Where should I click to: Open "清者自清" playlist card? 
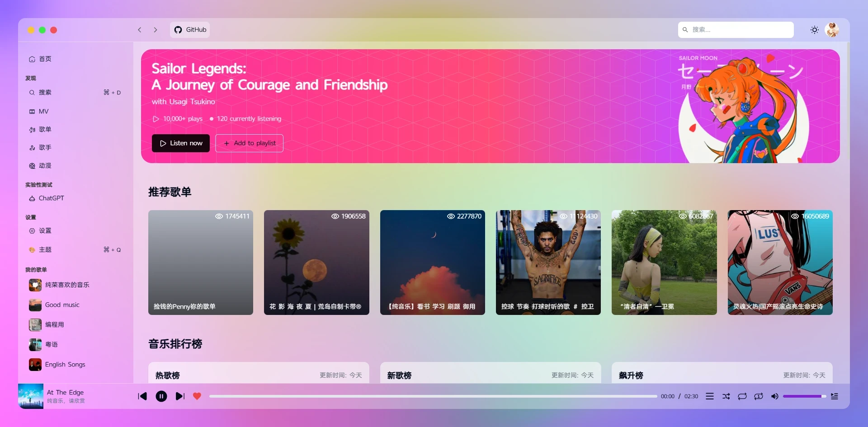pyautogui.click(x=664, y=263)
